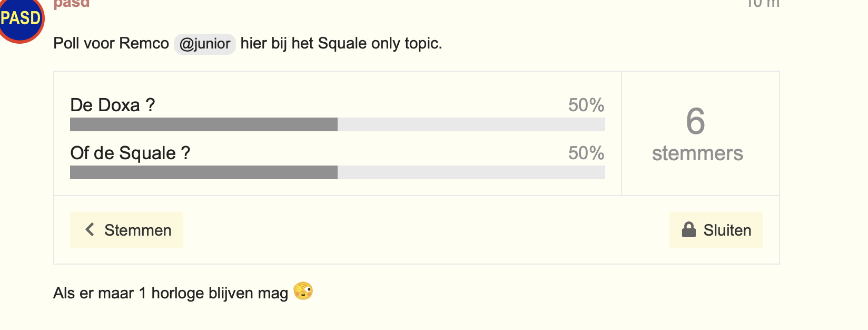868x330 pixels.
Task: Click the left chevron icon in Stemmen
Action: point(90,230)
